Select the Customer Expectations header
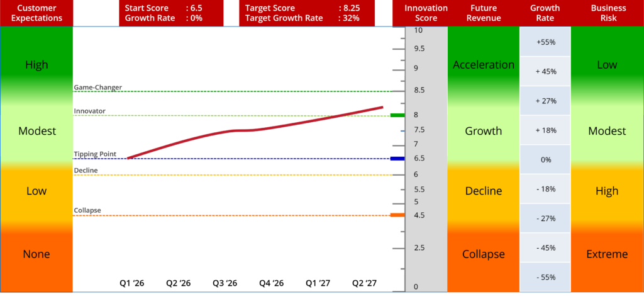This screenshot has height=296, width=644. [x=36, y=13]
